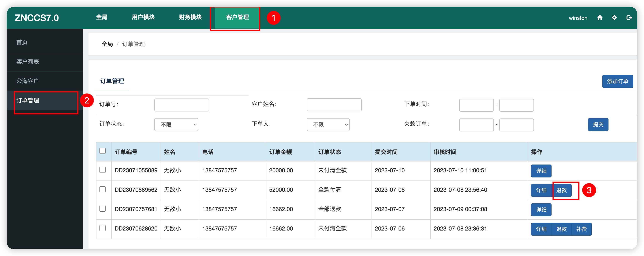Screen dimensions: 644x256
Task: Click amount 52000.00
Action: (281, 190)
